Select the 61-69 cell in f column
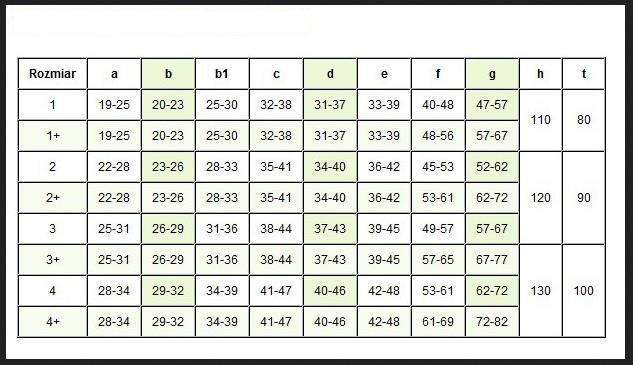This screenshot has width=633, height=365. pyautogui.click(x=438, y=322)
